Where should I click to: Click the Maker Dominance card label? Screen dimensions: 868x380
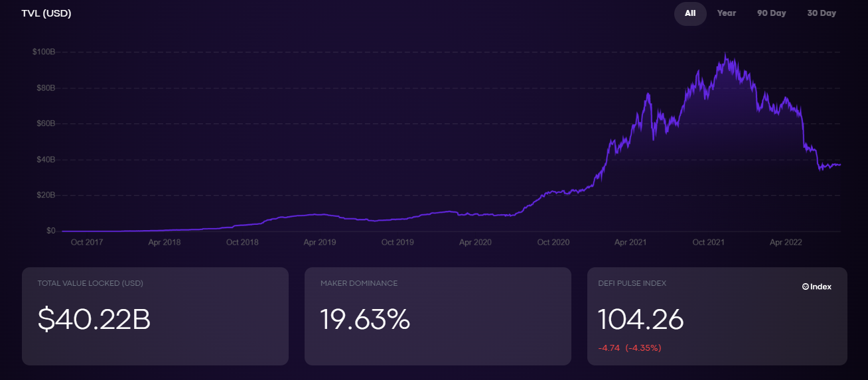[359, 283]
